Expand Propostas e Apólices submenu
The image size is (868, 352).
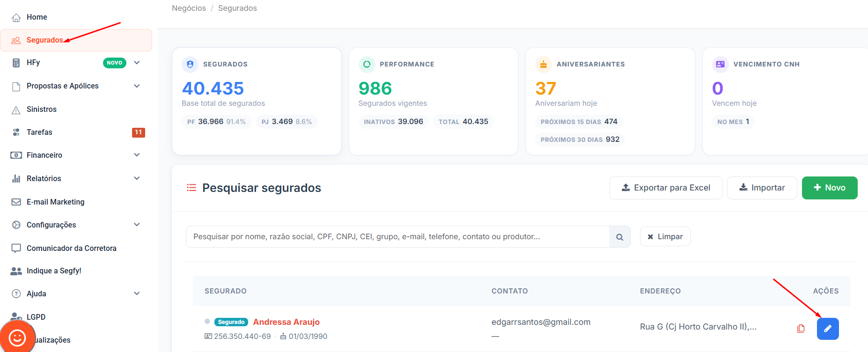coord(137,86)
